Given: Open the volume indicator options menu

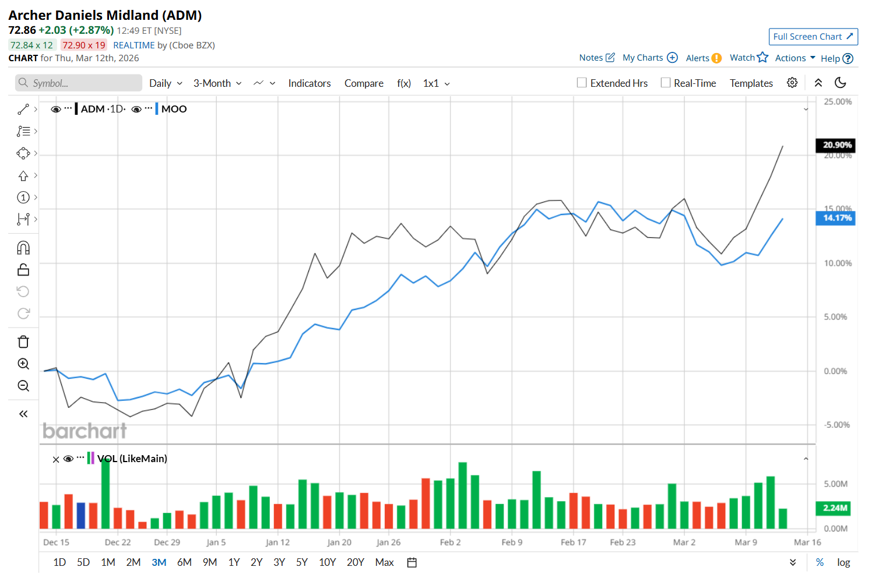Looking at the screenshot, I should click(80, 458).
